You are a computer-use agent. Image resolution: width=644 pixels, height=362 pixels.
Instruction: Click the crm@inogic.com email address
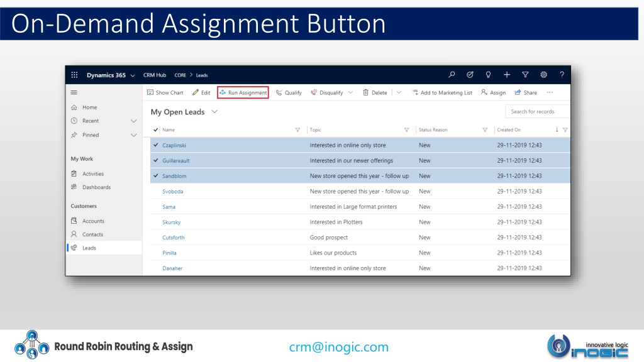(339, 347)
